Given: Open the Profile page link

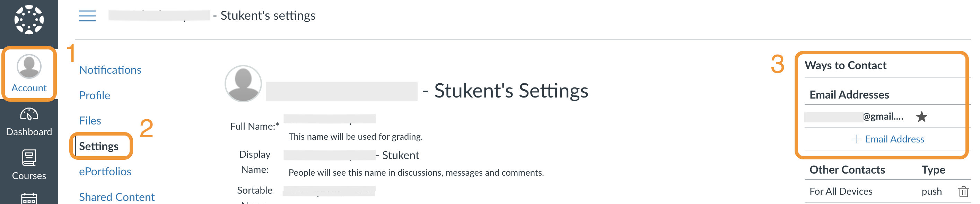Looking at the screenshot, I should point(94,95).
